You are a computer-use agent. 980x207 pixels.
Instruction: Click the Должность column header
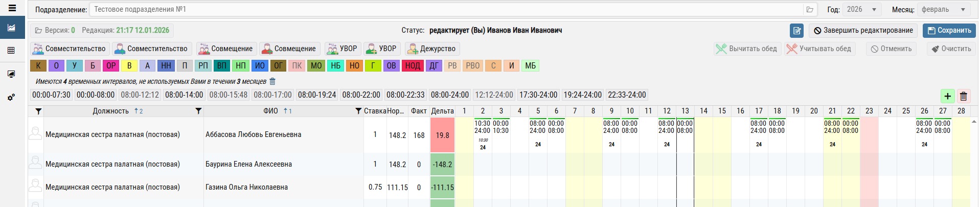point(111,111)
